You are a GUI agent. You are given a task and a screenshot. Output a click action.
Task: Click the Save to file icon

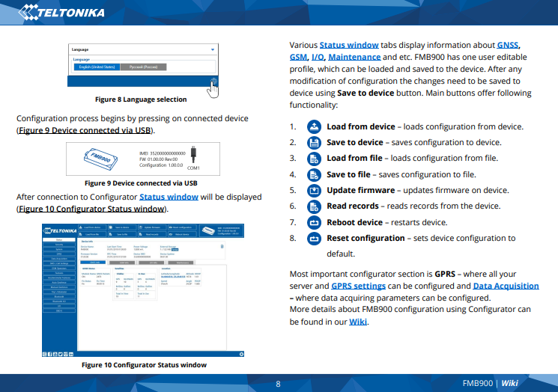[x=315, y=174]
